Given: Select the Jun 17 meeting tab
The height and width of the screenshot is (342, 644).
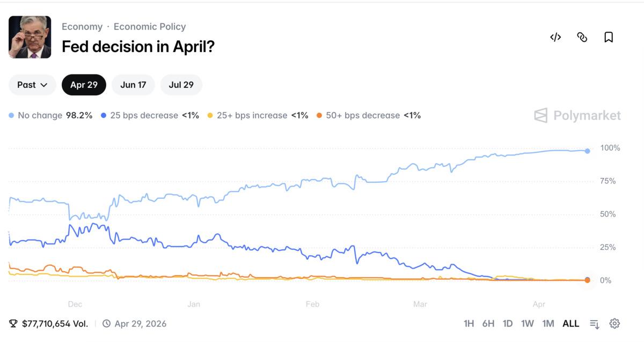Looking at the screenshot, I should (x=133, y=85).
